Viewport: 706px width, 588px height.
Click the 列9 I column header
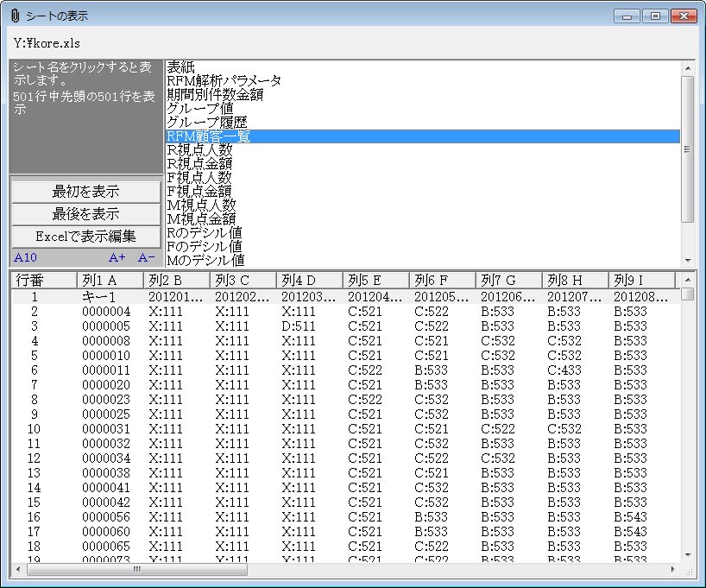(x=641, y=281)
